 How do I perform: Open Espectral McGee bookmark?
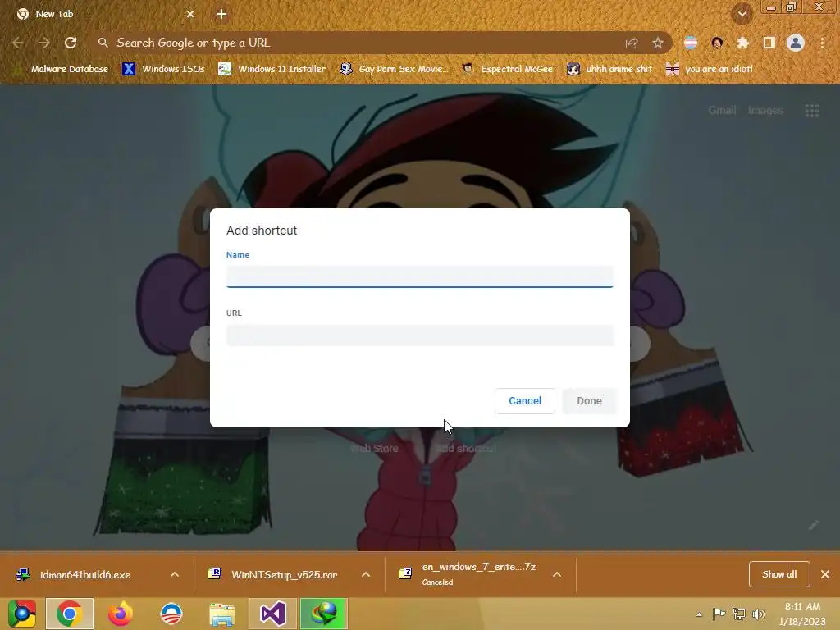(x=507, y=69)
